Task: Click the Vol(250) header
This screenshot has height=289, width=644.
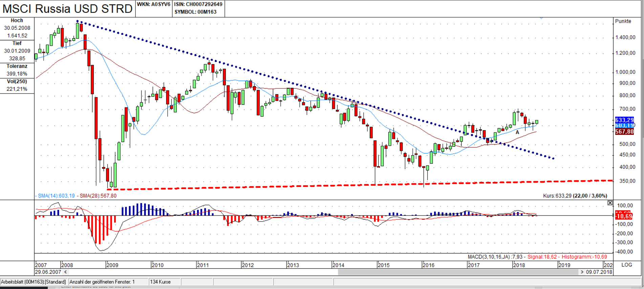Action: click(x=17, y=81)
